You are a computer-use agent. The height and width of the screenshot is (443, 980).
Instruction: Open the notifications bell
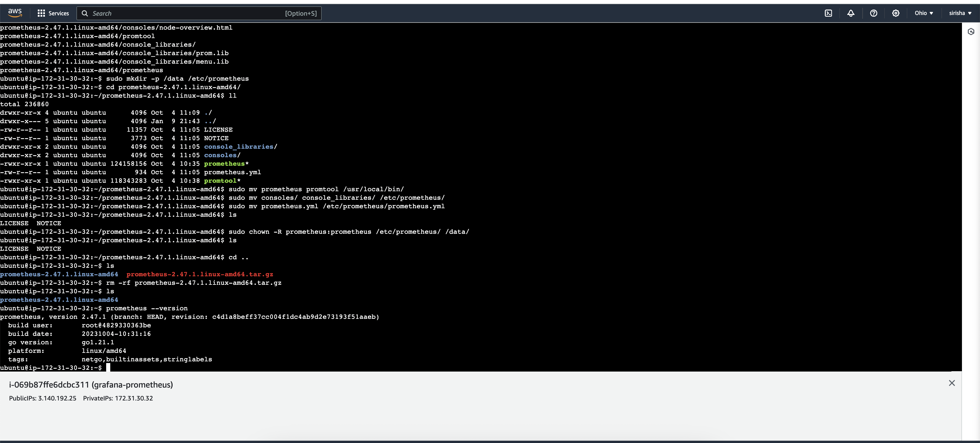pyautogui.click(x=851, y=13)
